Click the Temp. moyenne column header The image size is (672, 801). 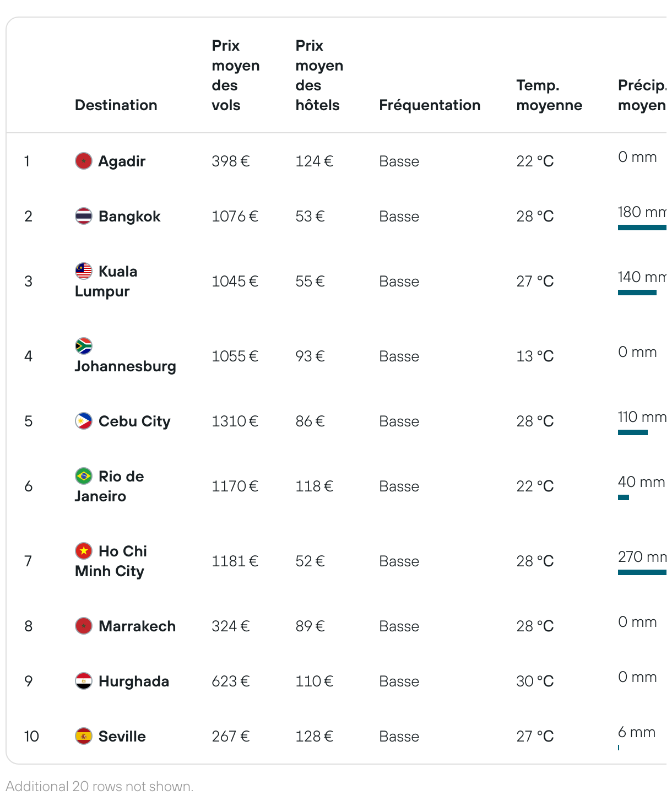point(549,95)
